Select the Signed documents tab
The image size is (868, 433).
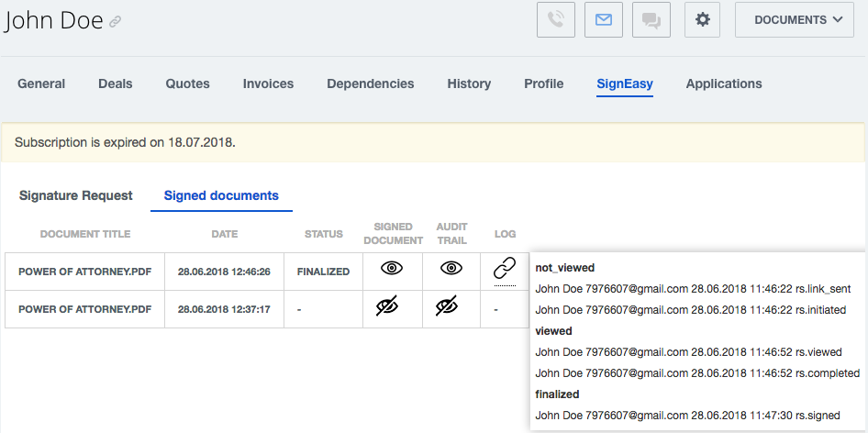click(221, 195)
